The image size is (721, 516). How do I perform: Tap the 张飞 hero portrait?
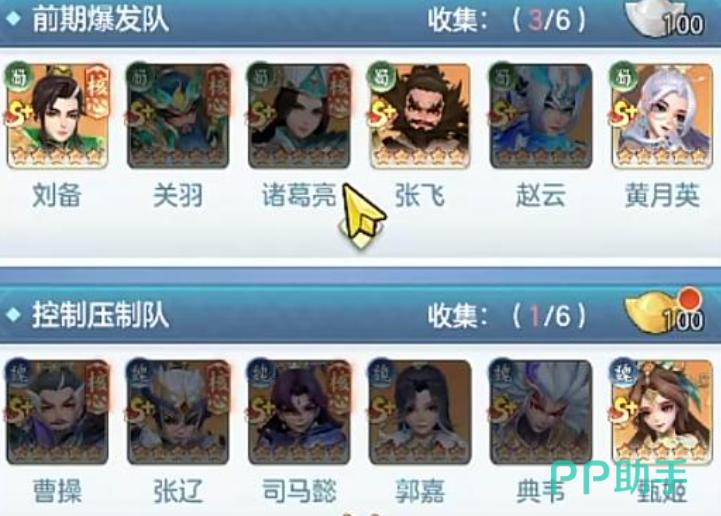click(x=420, y=116)
